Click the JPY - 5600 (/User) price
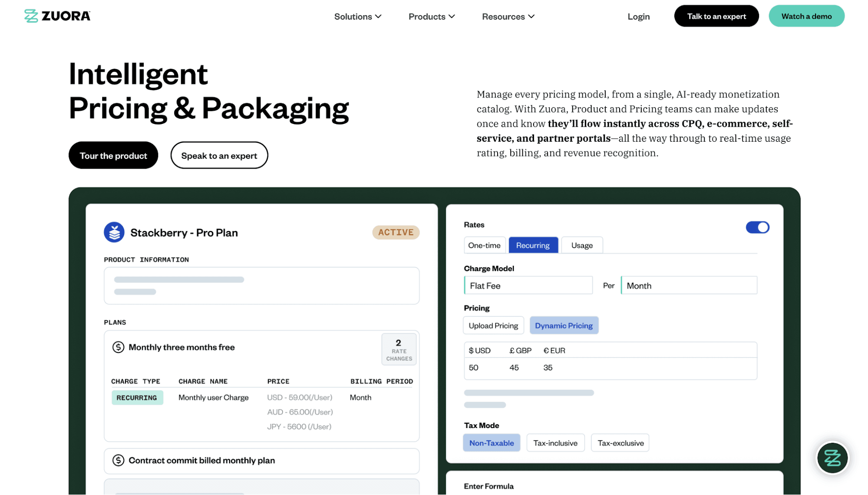The image size is (868, 495). pos(299,427)
